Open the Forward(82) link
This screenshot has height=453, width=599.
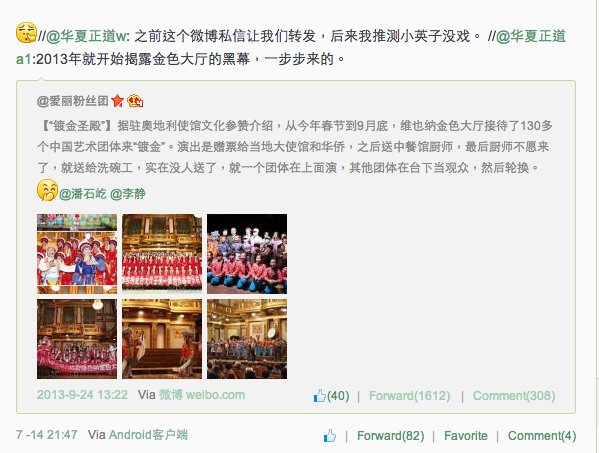click(390, 435)
